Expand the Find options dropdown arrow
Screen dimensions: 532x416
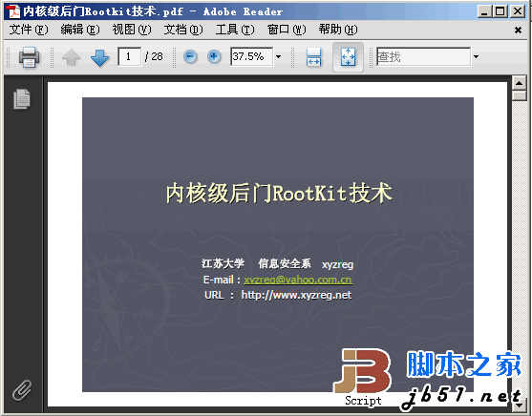[x=476, y=56]
